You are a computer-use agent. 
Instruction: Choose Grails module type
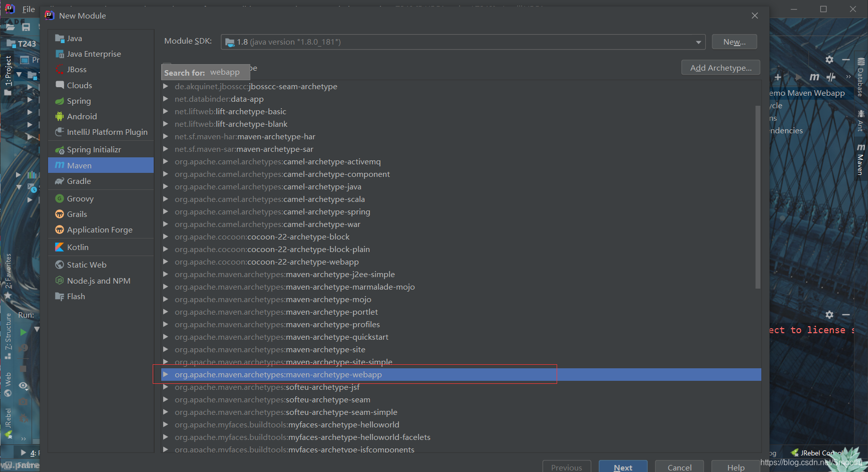tap(77, 214)
